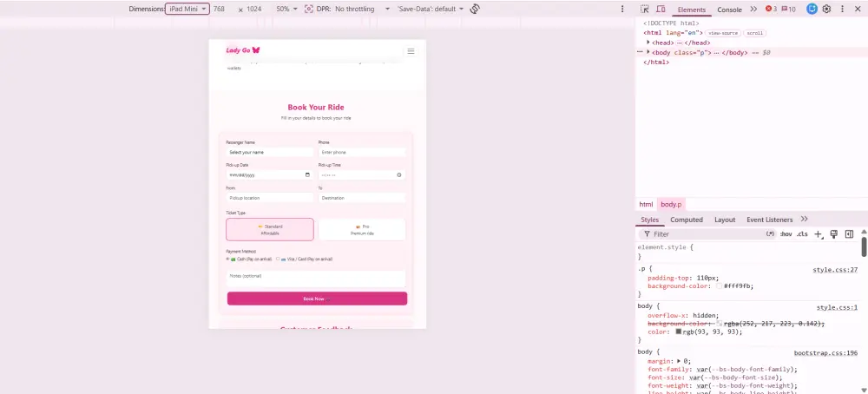This screenshot has width=868, height=394.
Task: Show more DevTools tabs chevron
Action: pos(753,9)
